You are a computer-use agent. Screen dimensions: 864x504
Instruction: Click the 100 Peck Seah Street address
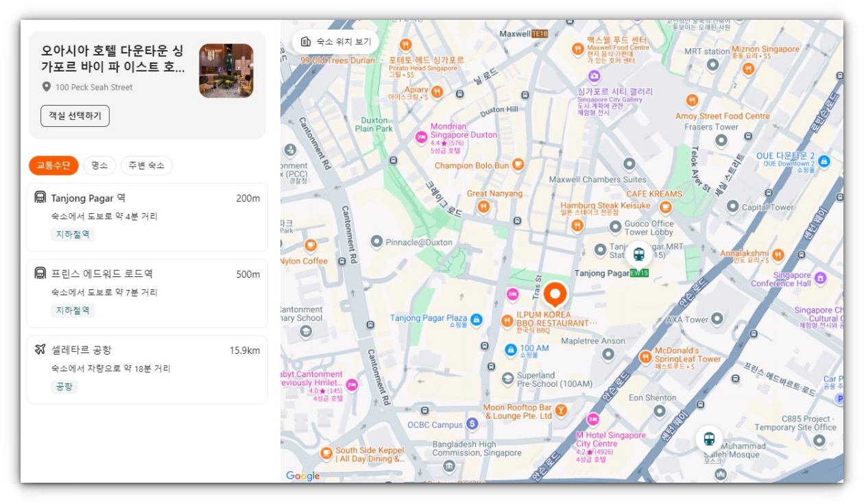tap(94, 87)
